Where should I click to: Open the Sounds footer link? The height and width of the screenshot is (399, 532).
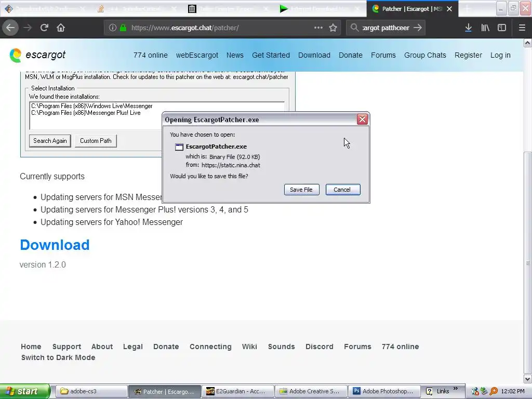click(x=281, y=347)
